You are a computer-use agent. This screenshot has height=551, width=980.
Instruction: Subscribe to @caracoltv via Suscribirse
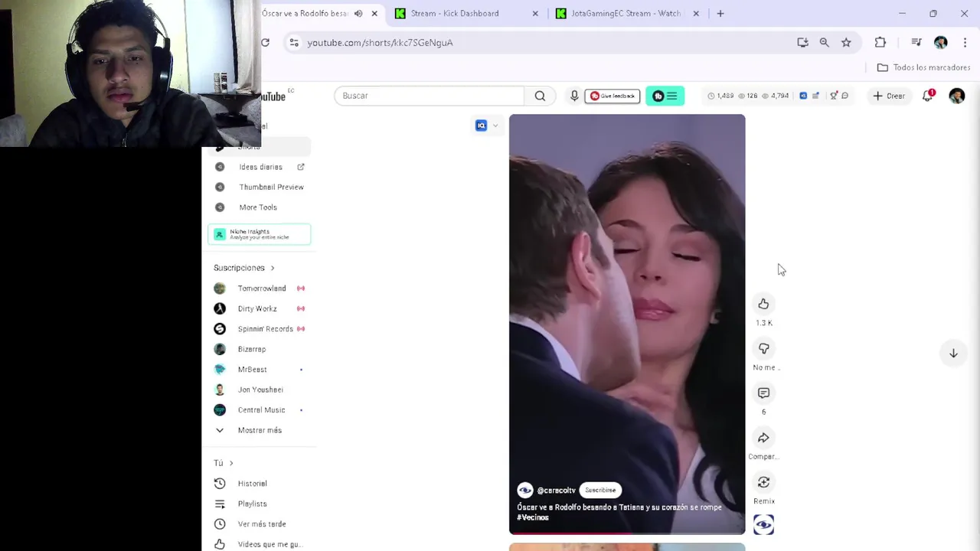click(600, 490)
